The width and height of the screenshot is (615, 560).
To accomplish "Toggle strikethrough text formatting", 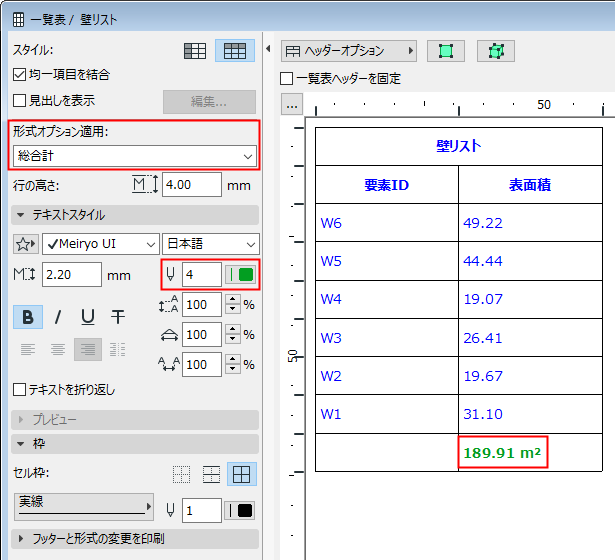I will (x=118, y=317).
